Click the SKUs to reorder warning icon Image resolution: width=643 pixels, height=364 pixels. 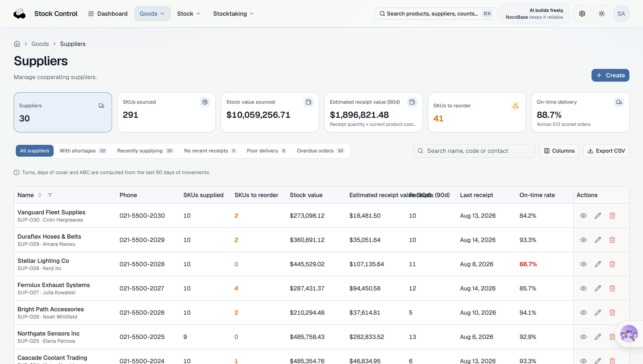pyautogui.click(x=516, y=106)
